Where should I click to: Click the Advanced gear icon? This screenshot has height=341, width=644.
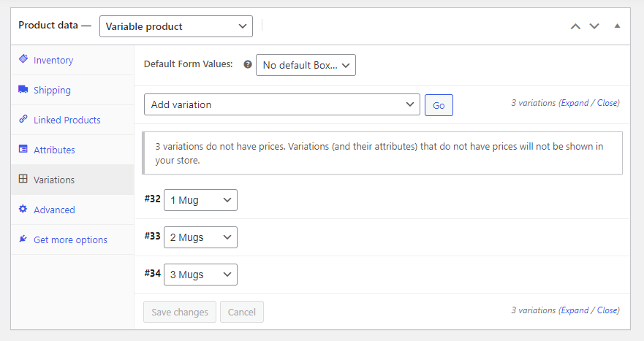[23, 210]
